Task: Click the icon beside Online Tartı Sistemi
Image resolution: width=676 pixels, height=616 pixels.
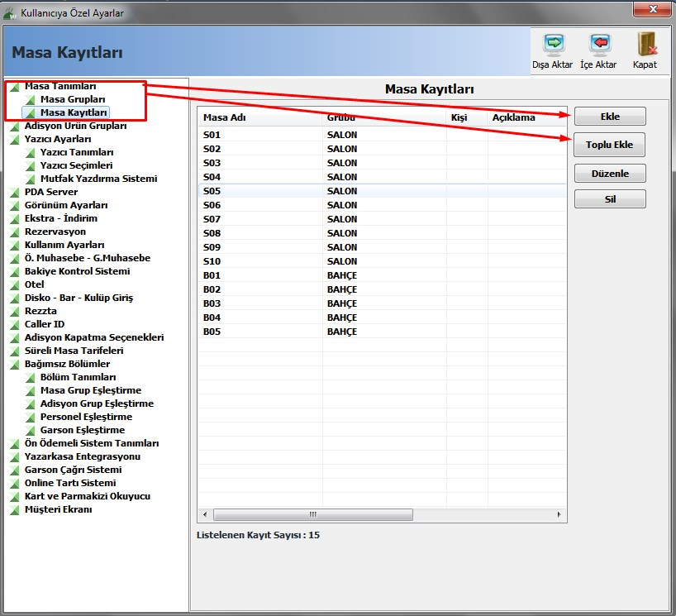Action: pos(15,484)
